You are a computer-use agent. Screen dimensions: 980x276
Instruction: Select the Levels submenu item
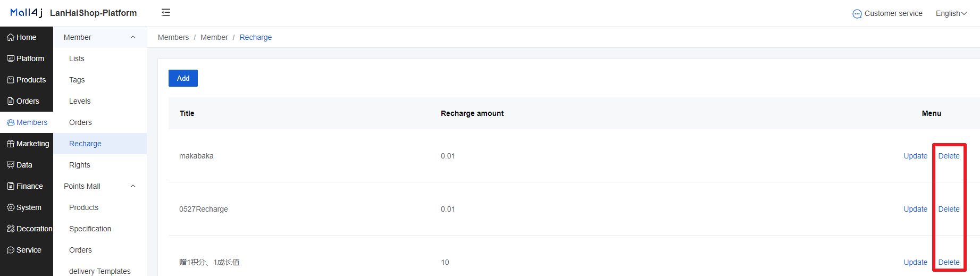click(x=80, y=101)
